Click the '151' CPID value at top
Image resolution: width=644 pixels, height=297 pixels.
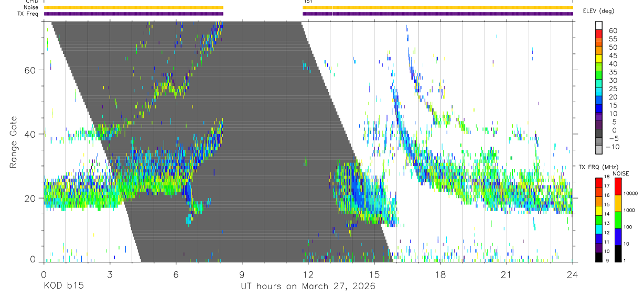coord(308,2)
